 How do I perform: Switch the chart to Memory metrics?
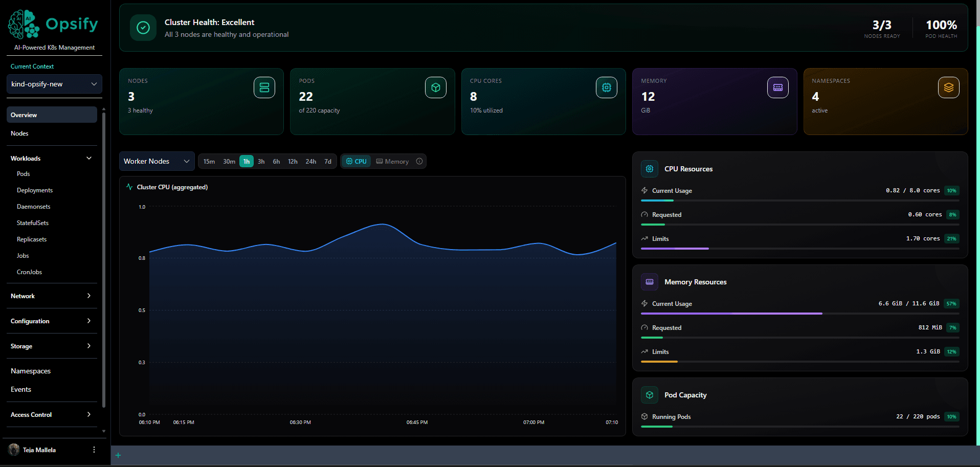coord(393,161)
